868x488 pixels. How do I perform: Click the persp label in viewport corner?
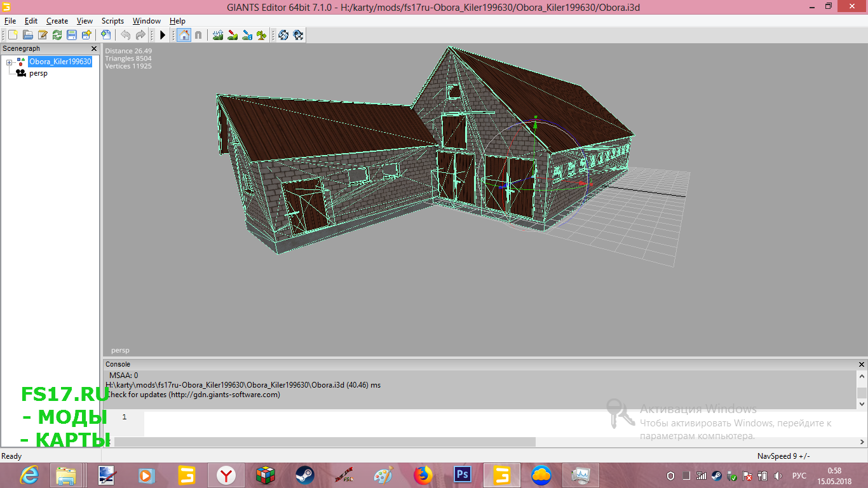coord(120,350)
